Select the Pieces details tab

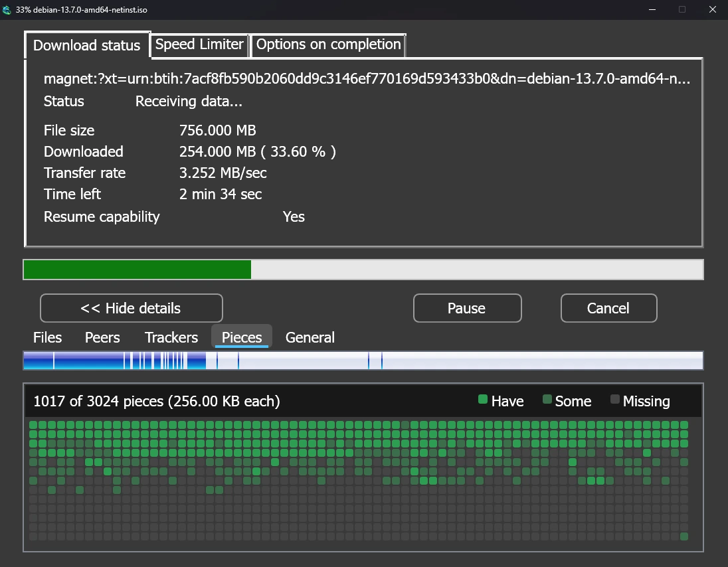pyautogui.click(x=241, y=337)
